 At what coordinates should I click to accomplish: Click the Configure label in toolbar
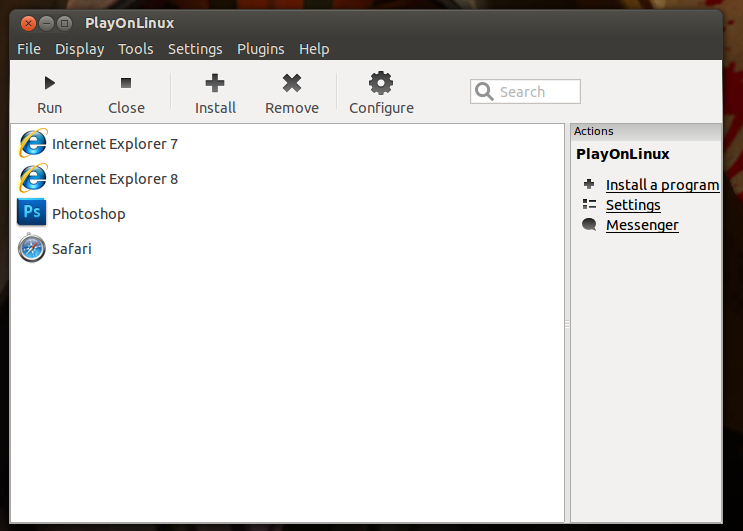[x=381, y=108]
